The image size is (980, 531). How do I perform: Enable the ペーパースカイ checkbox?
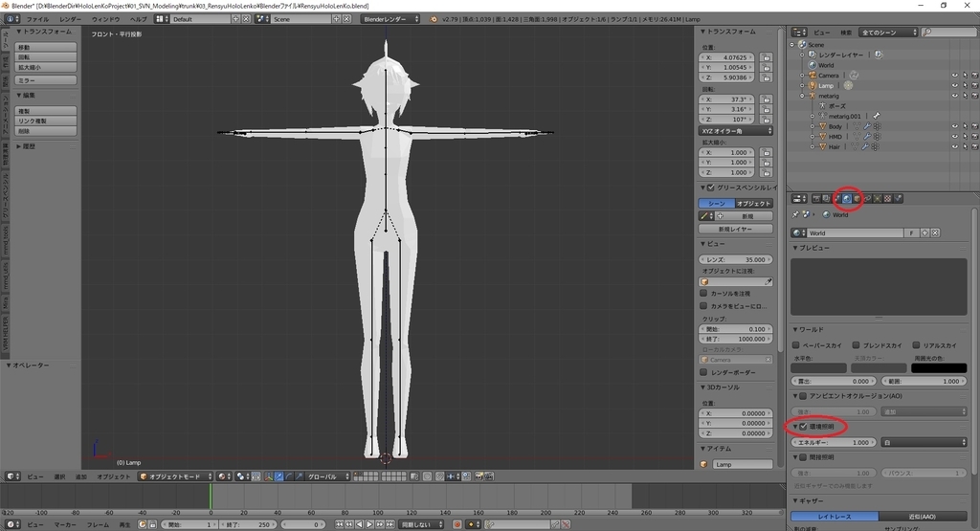click(x=795, y=344)
